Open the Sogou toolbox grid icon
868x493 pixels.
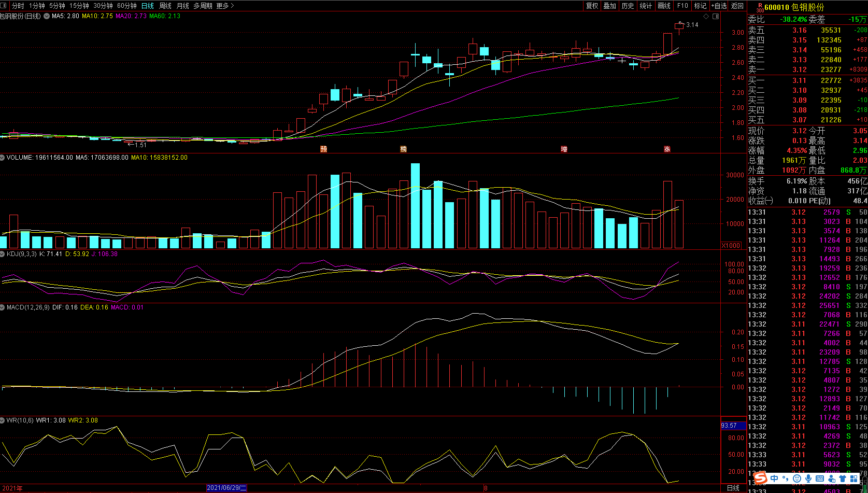tap(854, 478)
